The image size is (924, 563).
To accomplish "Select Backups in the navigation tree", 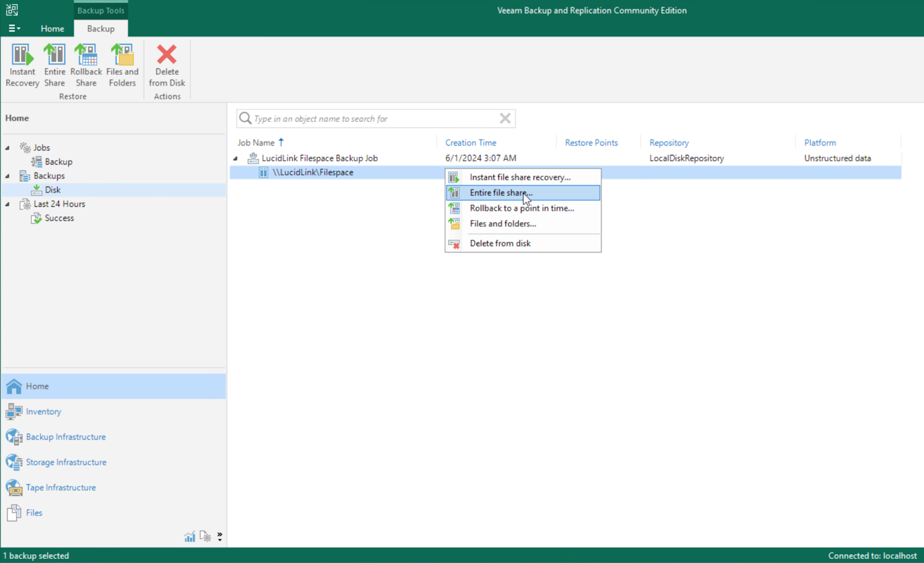I will [49, 176].
